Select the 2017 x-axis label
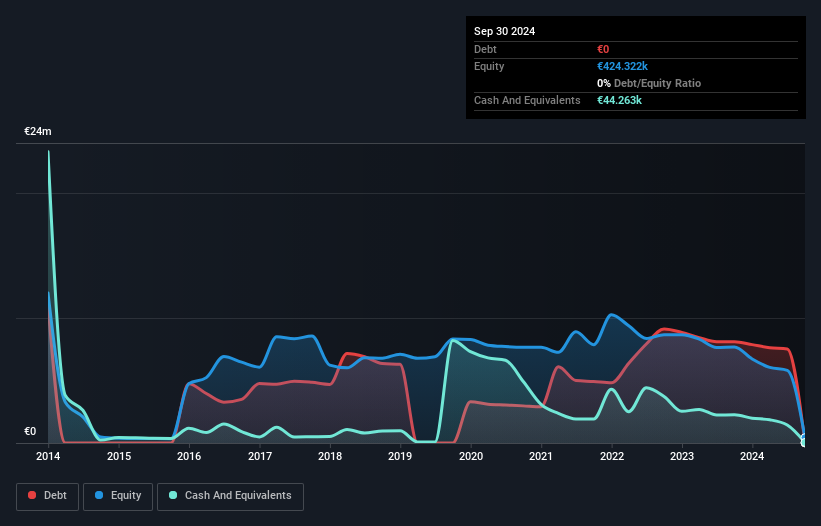The image size is (821, 526). coord(260,456)
